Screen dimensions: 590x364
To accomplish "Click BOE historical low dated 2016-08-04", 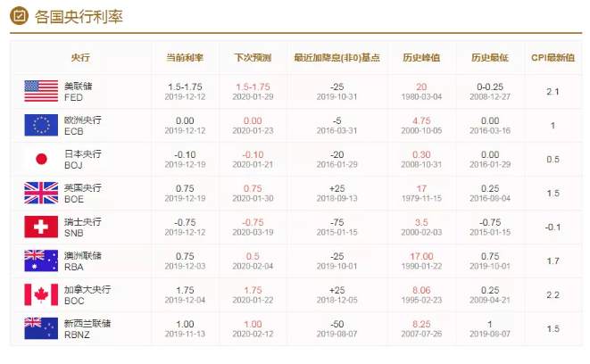I will tap(490, 193).
